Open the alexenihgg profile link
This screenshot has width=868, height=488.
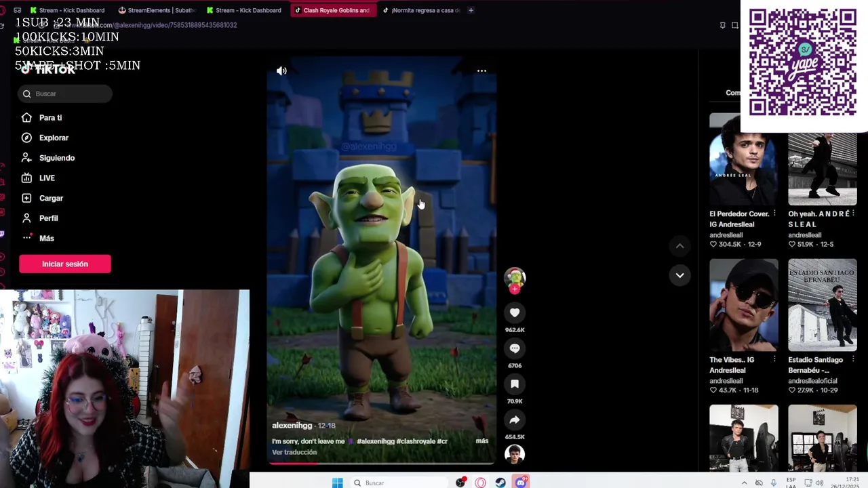point(292,426)
